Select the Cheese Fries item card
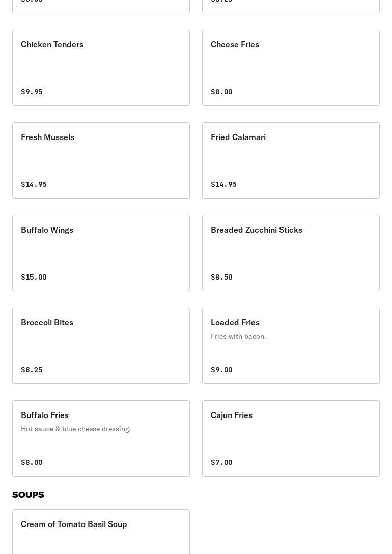Image resolution: width=392 pixels, height=554 pixels. (x=291, y=68)
